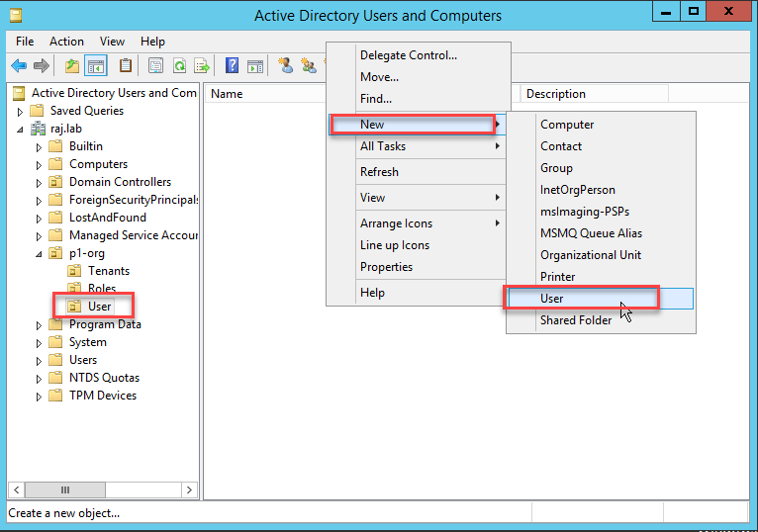The image size is (758, 532).
Task: Select Printer from New submenu
Action: 601,277
